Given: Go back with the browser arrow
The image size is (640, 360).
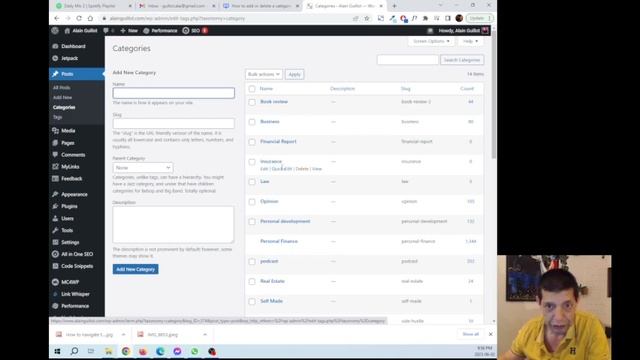Looking at the screenshot, I should coord(57,18).
